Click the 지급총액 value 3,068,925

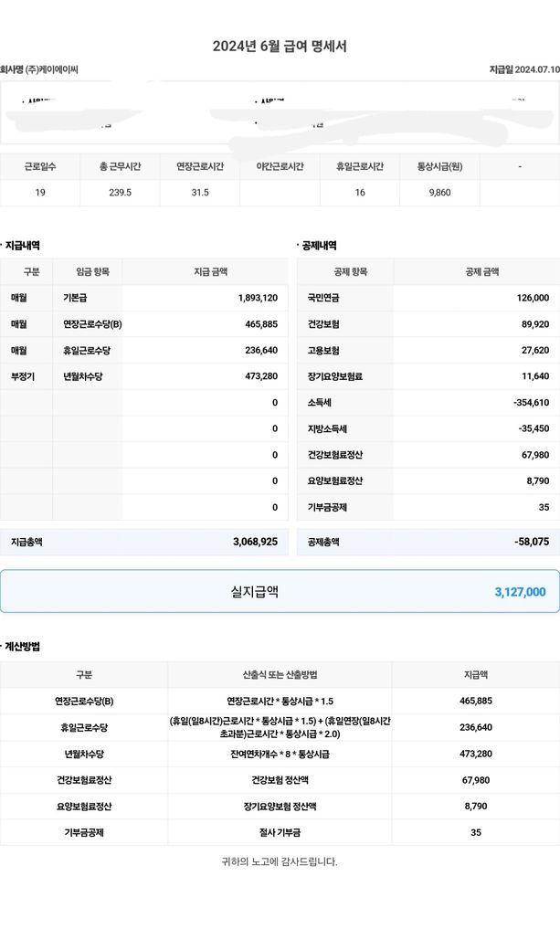pyautogui.click(x=255, y=542)
